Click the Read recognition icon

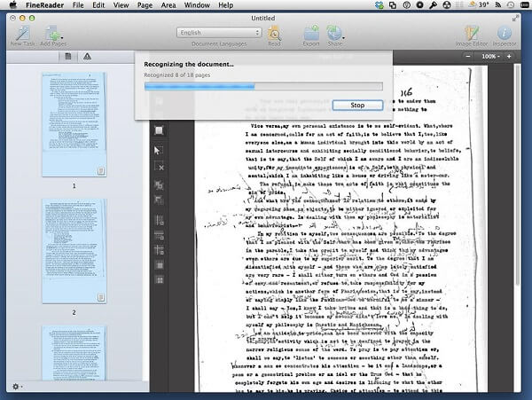pos(275,34)
